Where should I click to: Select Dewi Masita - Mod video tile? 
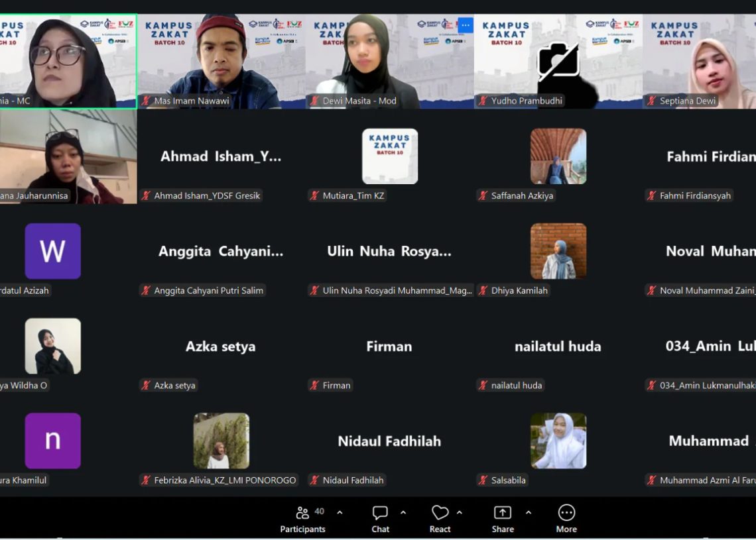pos(389,61)
